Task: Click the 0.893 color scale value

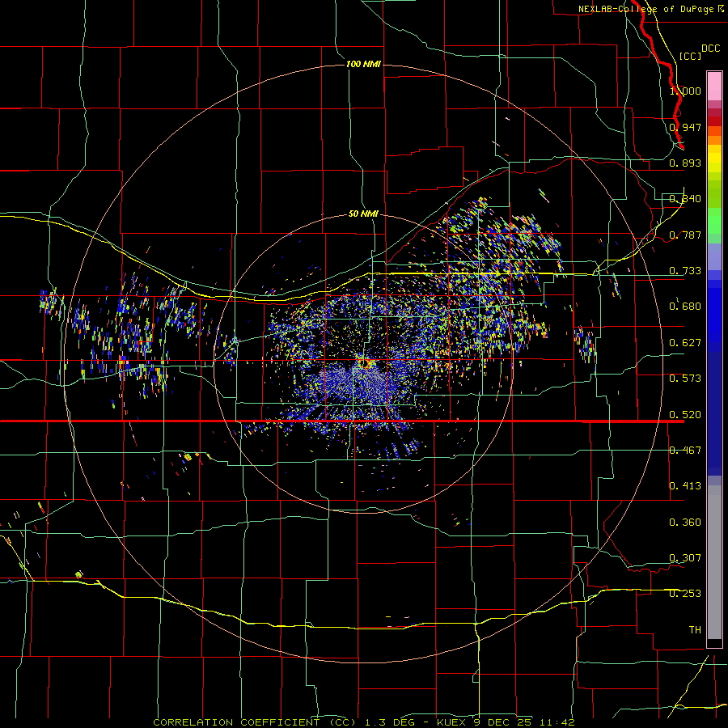Action: (x=685, y=163)
